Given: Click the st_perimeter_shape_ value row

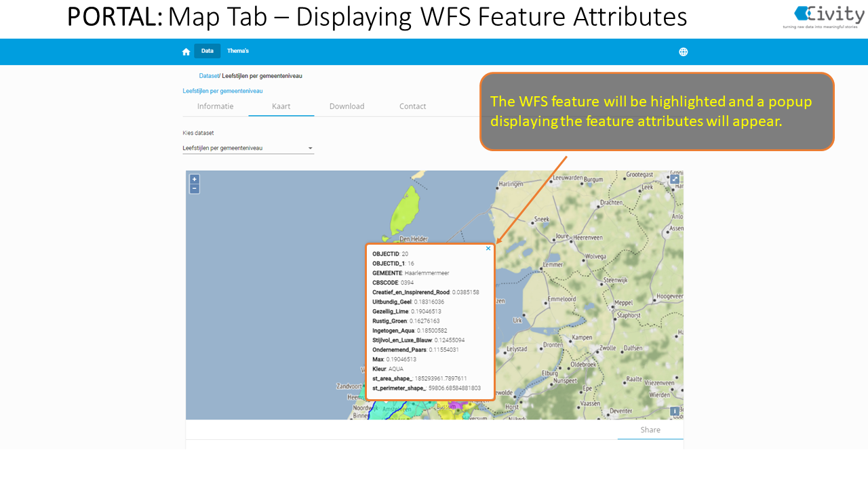Looking at the screenshot, I should click(427, 388).
